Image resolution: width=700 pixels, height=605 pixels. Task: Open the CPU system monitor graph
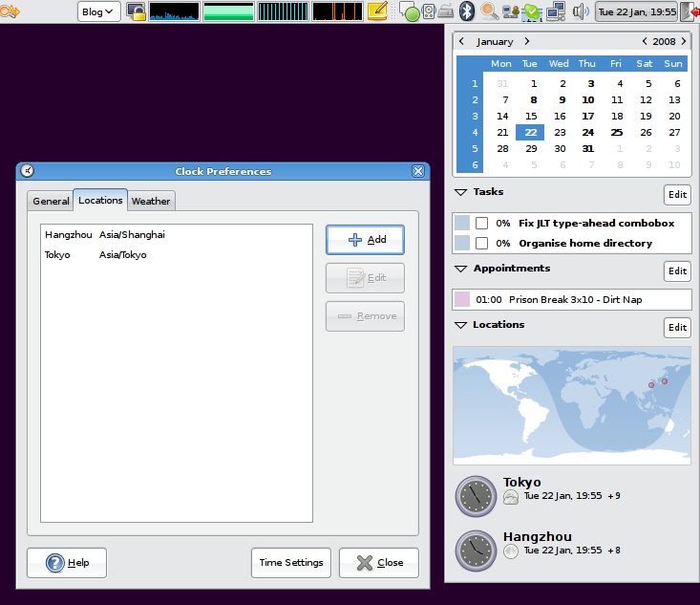[x=174, y=11]
